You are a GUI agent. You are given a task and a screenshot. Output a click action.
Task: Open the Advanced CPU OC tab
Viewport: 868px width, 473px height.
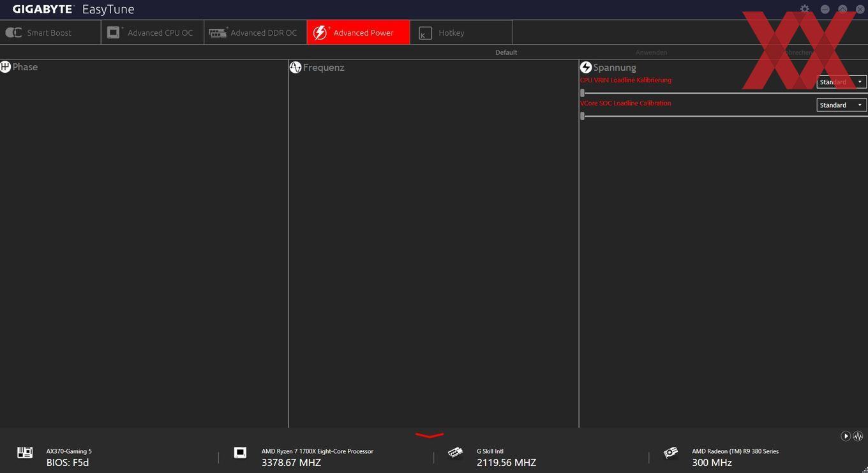coord(153,33)
